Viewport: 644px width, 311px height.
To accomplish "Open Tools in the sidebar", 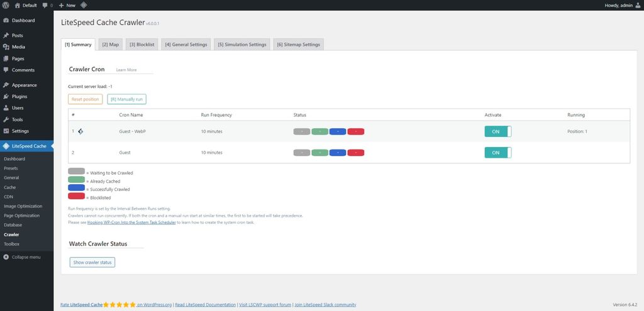I will 26,120.
